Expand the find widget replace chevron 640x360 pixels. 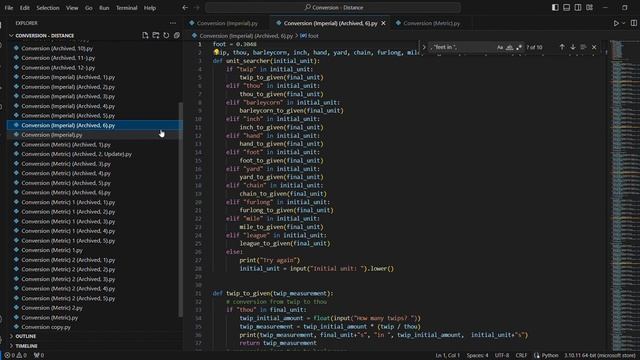click(424, 47)
